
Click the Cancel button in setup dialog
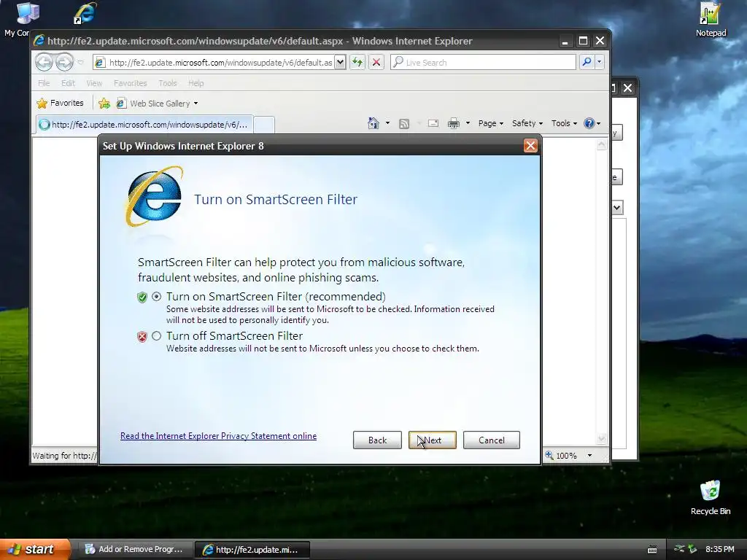[x=491, y=440]
